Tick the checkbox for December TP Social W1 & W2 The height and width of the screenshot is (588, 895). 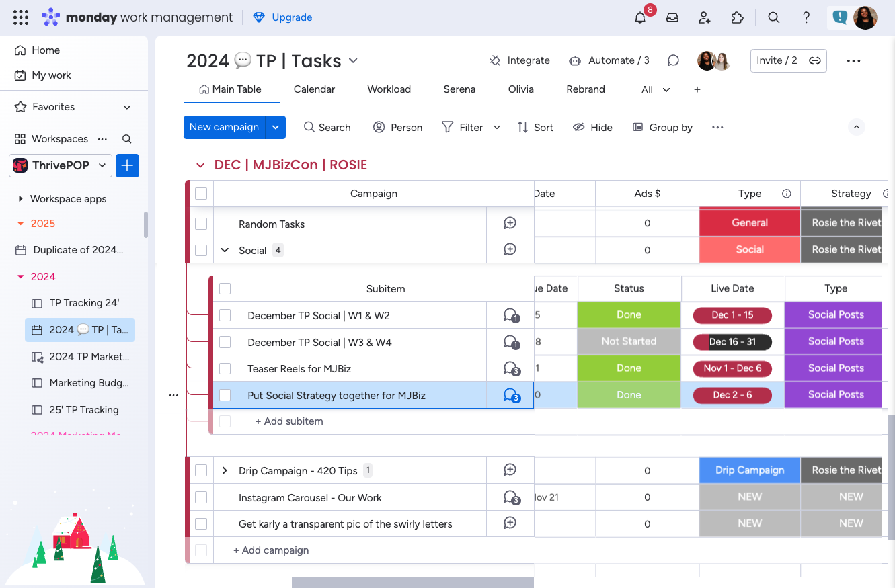point(225,315)
